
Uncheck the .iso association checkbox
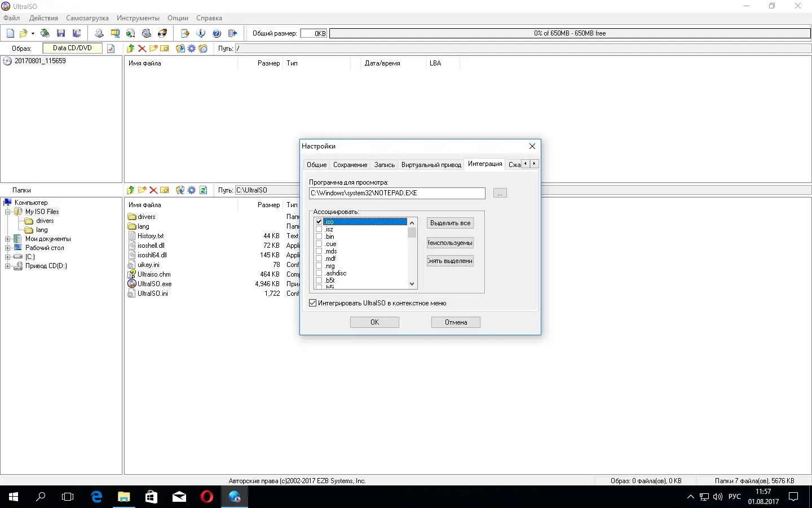[319, 222]
